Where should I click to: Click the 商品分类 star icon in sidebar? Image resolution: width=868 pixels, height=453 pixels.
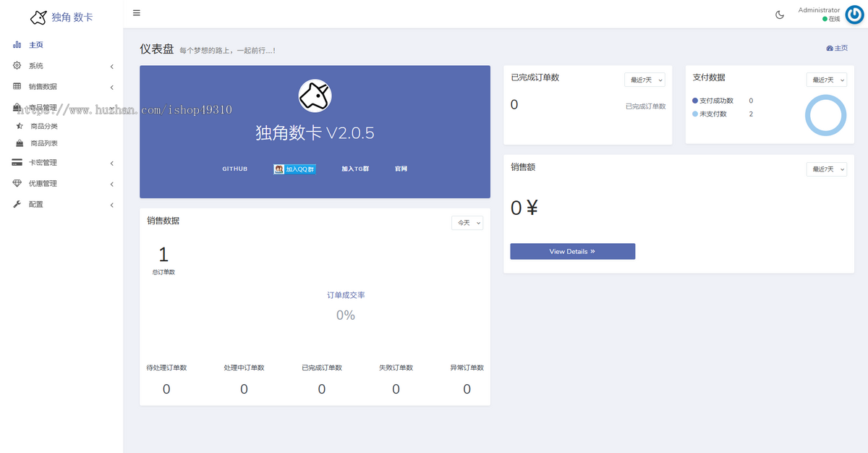point(20,126)
